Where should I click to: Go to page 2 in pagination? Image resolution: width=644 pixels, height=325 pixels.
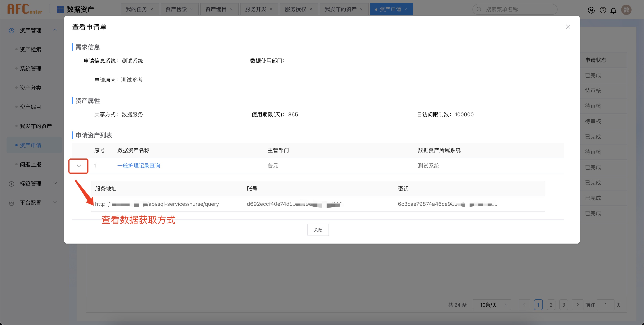(551, 305)
